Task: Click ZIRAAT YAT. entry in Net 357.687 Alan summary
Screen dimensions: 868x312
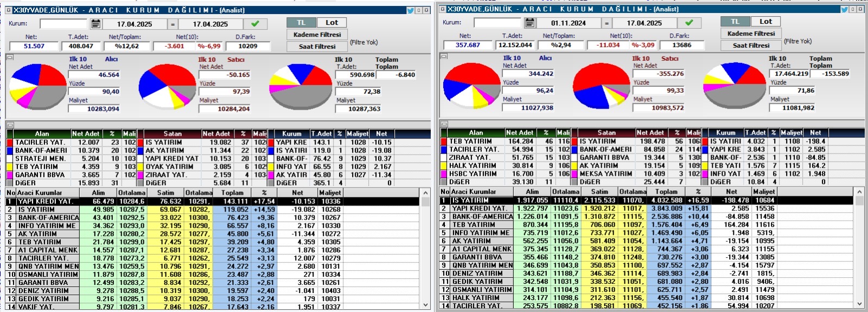Action: 469,157
